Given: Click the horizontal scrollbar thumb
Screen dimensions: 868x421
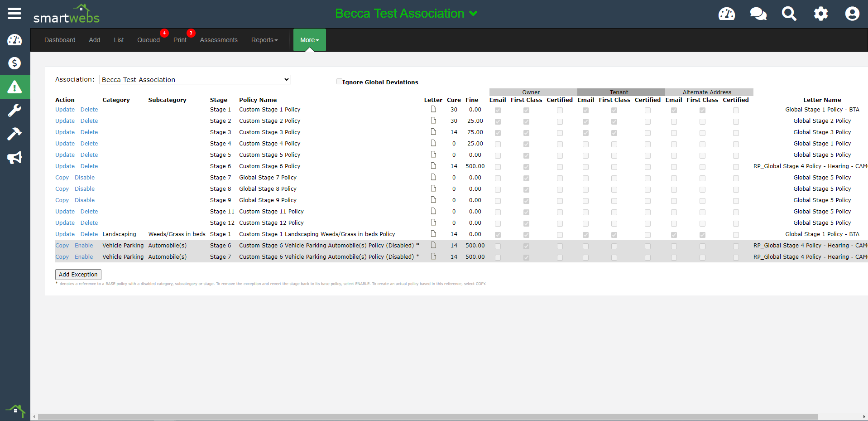Looking at the screenshot, I should [428, 416].
